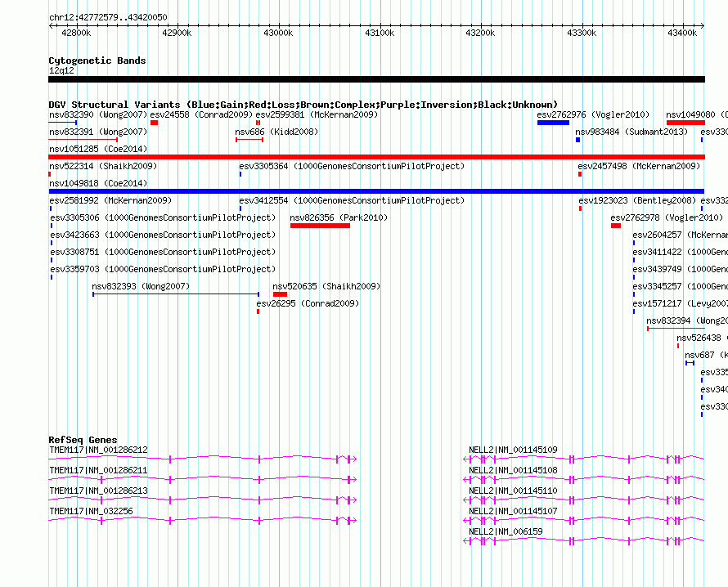Open NELL2|NM_001145109 transcript label
Image resolution: width=728 pixels, height=587 pixels.
[513, 450]
